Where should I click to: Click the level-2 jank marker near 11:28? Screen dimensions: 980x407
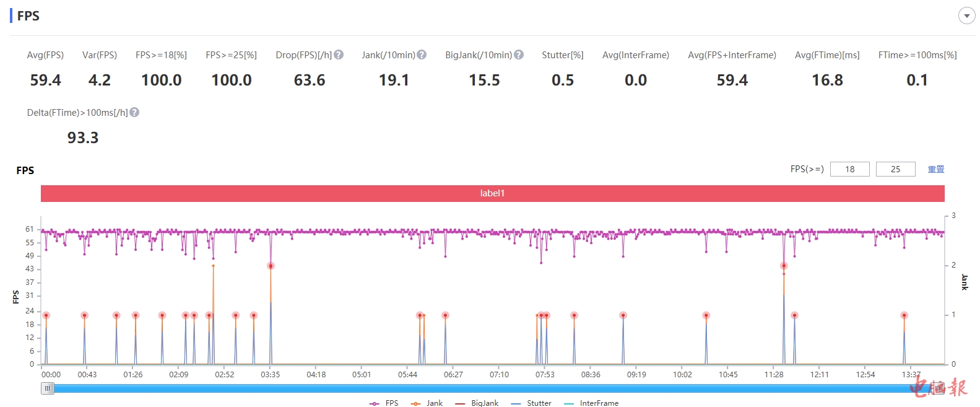pyautogui.click(x=784, y=266)
